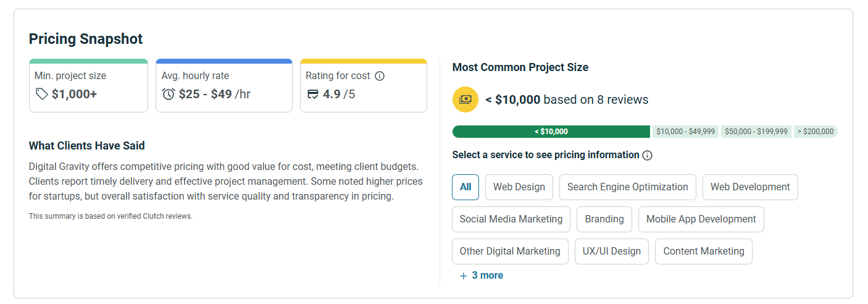Image resolution: width=868 pixels, height=304 pixels.
Task: Expand the 3 more services list
Action: [x=487, y=276]
